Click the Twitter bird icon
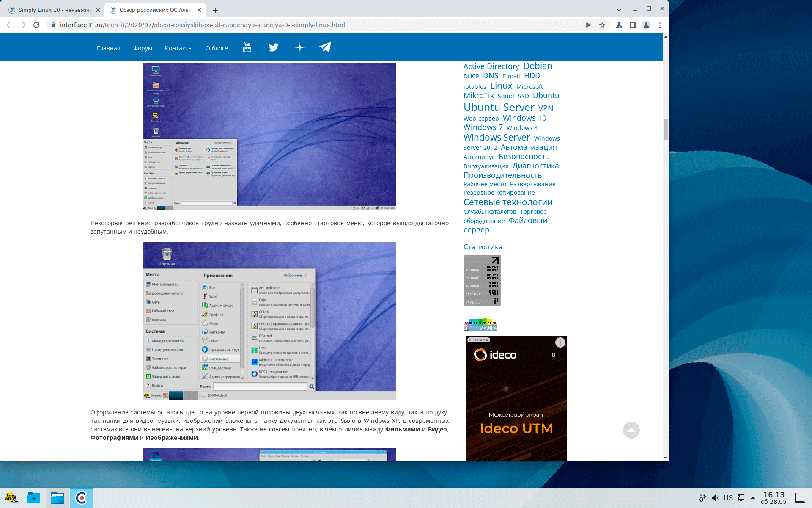 click(x=274, y=47)
